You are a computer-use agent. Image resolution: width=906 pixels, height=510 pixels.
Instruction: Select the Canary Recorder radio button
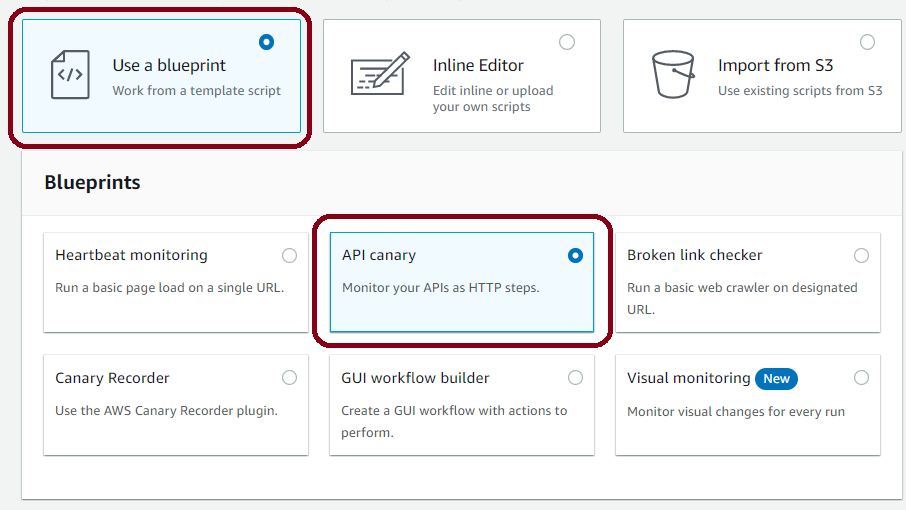coord(289,378)
